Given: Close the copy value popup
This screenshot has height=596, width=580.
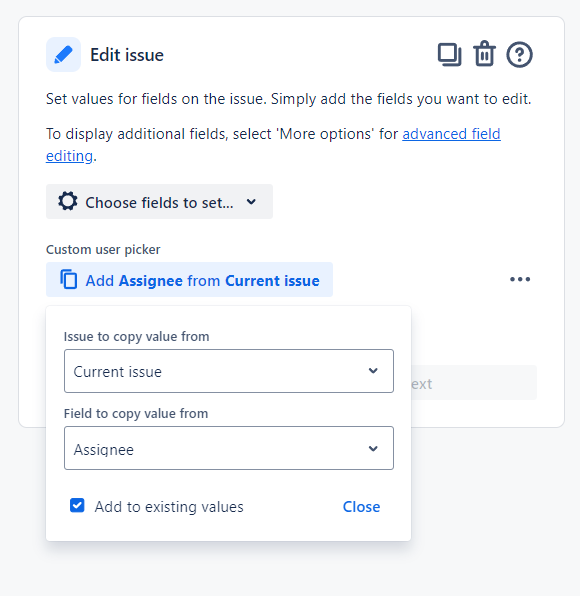Looking at the screenshot, I should tap(361, 507).
